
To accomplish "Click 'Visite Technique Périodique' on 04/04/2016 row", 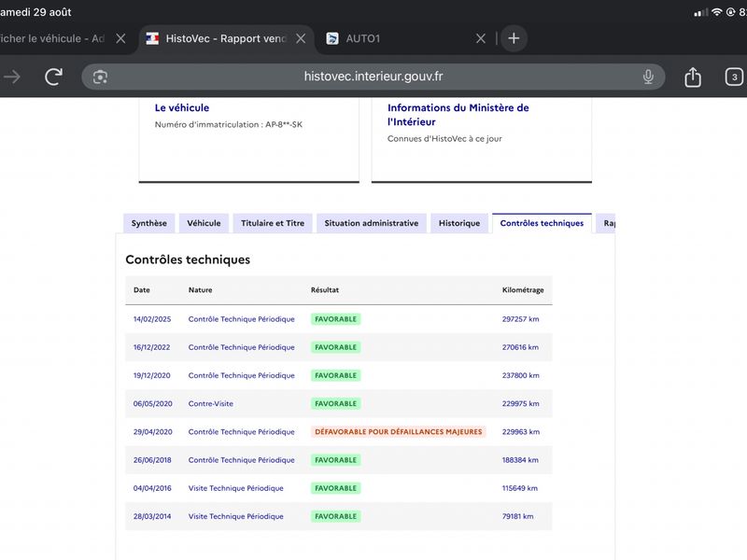I will tap(236, 488).
